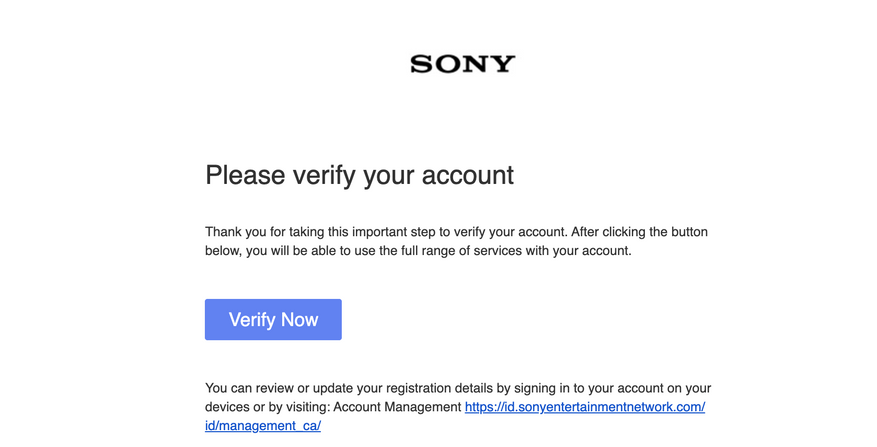The width and height of the screenshot is (877, 447).
Task: Click the "Account Management" label text
Action: (397, 407)
